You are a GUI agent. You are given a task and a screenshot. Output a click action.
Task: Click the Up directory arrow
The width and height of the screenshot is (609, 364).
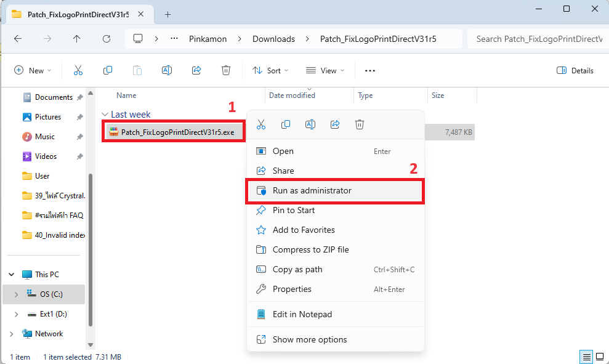pyautogui.click(x=76, y=39)
